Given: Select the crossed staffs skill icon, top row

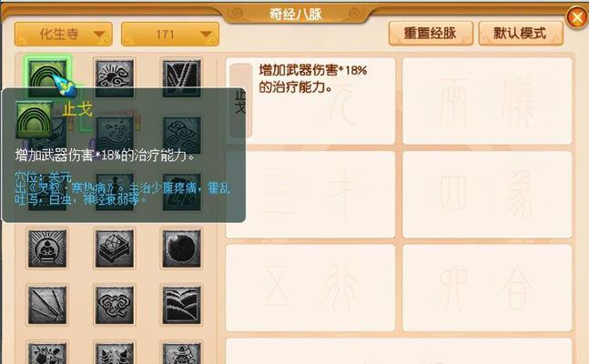Looking at the screenshot, I should 181,77.
